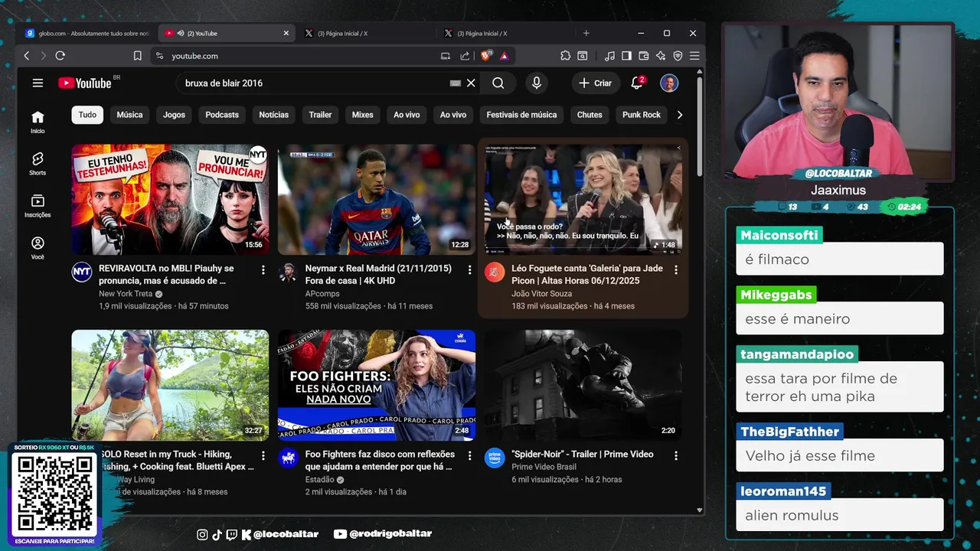
Task: Select the Trailer filter chip
Action: click(320, 115)
